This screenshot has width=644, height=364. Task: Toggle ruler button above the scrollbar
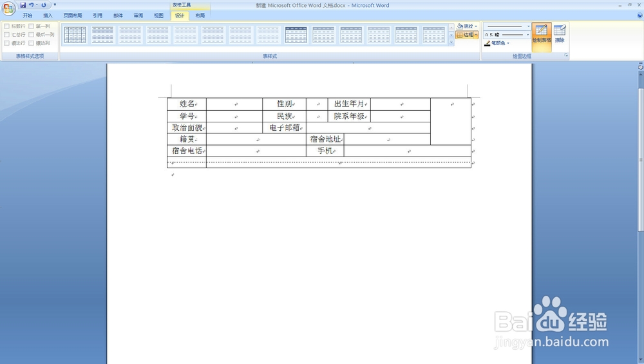[x=641, y=66]
